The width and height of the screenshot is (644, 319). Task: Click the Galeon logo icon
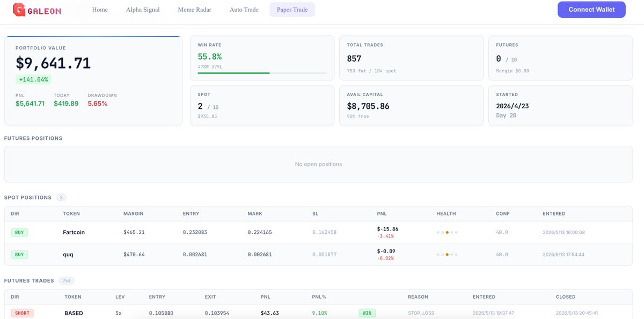(x=19, y=10)
